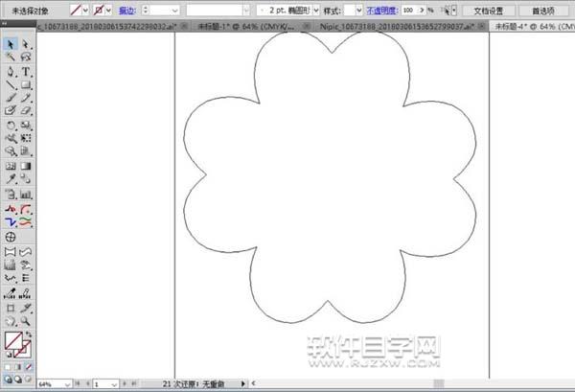Screen dimensions: 575x392
Task: Select the blue arrow plugin tool
Action: tap(11, 221)
